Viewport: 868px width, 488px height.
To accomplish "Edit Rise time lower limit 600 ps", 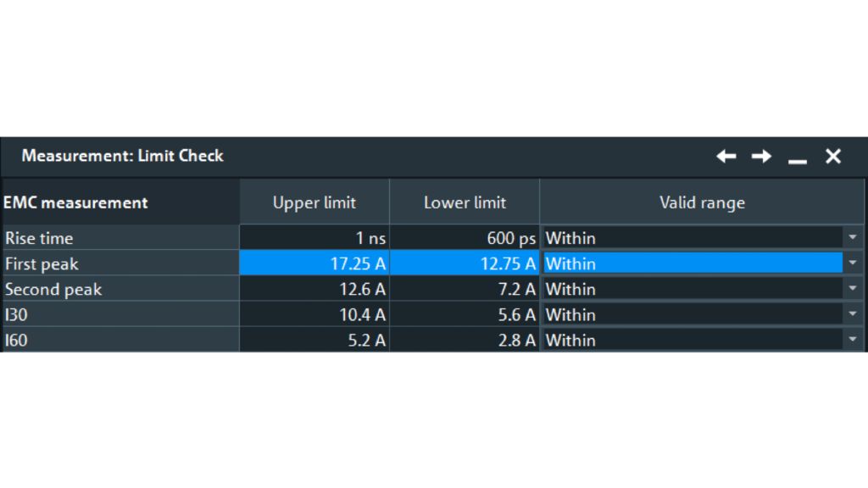I will pyautogui.click(x=465, y=238).
